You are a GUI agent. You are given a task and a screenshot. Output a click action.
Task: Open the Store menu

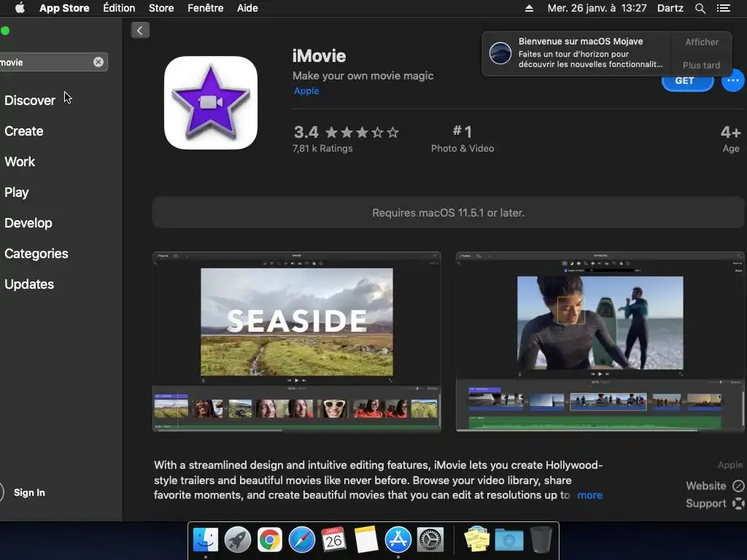point(161,8)
